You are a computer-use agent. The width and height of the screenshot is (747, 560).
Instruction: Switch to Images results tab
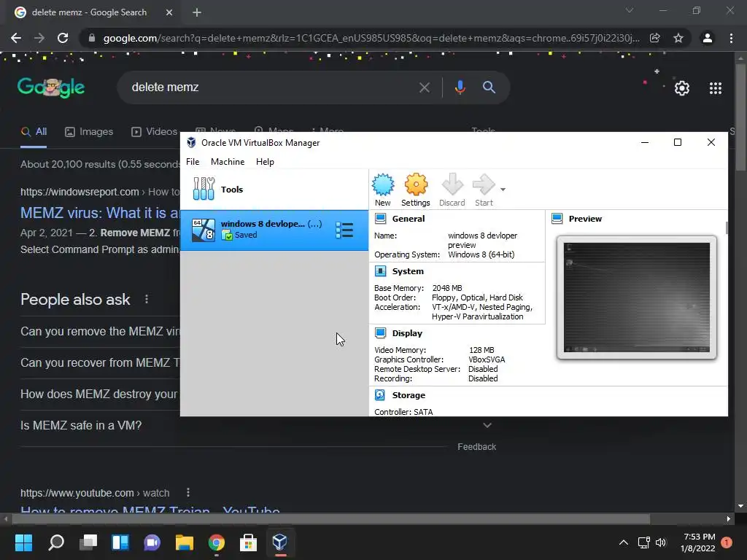89,131
